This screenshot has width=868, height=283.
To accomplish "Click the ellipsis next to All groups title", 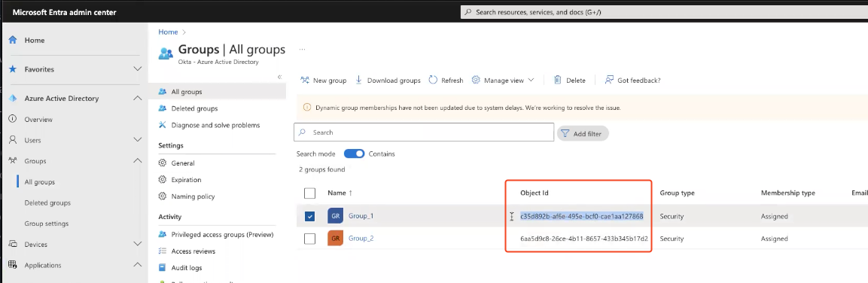I will (302, 50).
